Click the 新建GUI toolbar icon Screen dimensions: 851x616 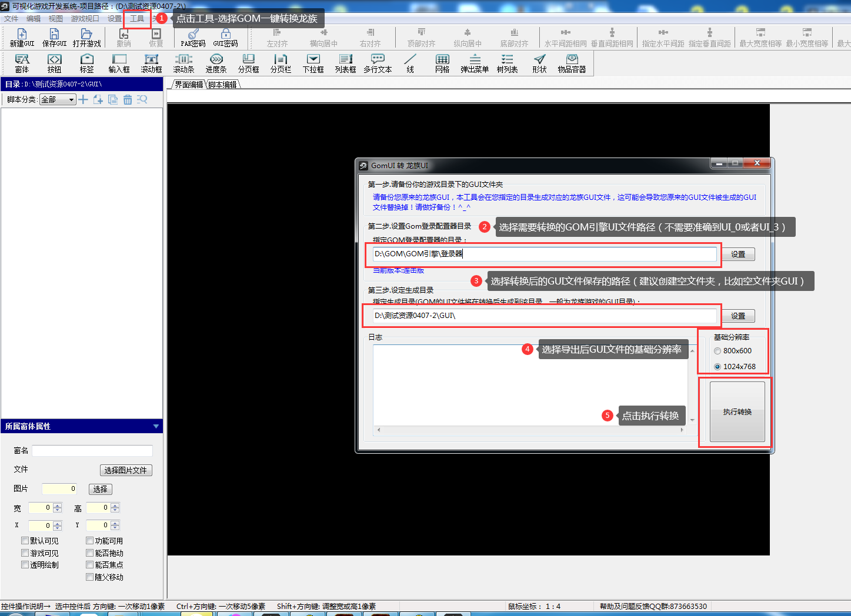coord(22,38)
